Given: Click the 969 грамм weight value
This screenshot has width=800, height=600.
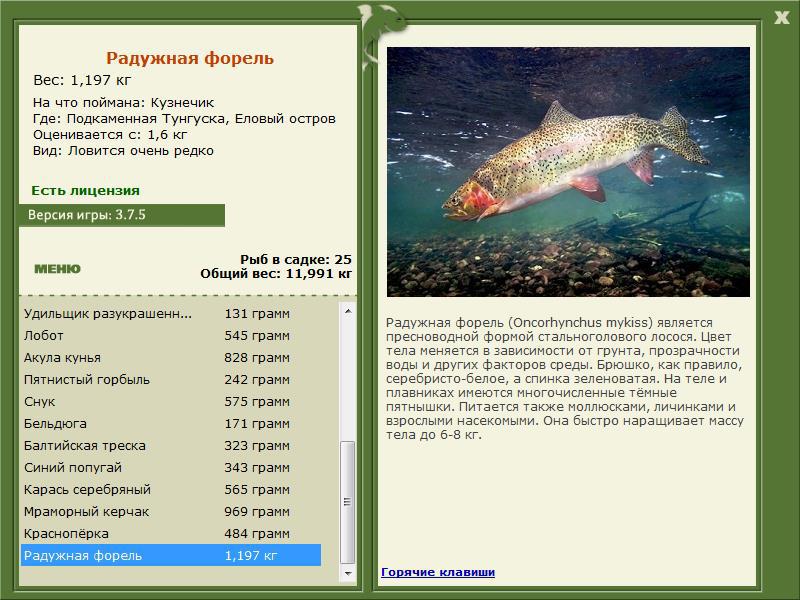Looking at the screenshot, I should [257, 511].
